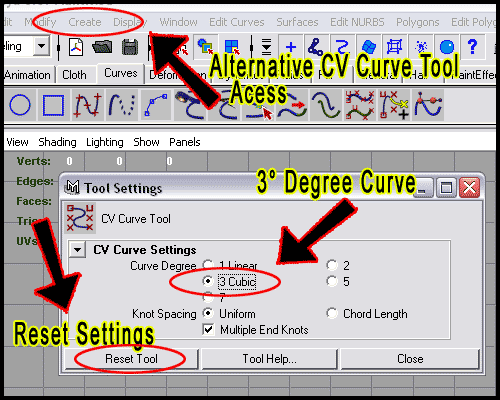Open help via the question mark icon
This screenshot has height=400, width=500.
click(x=472, y=47)
